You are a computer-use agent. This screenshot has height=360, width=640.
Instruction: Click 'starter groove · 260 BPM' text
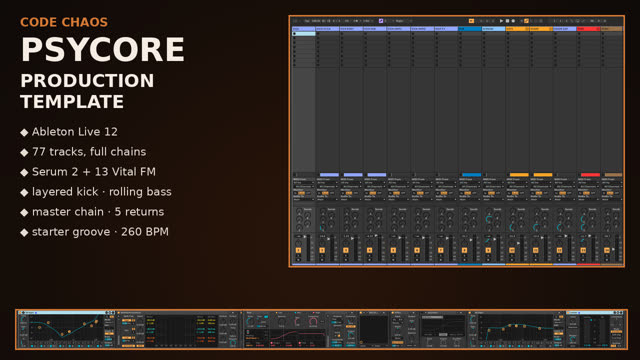[x=100, y=232]
